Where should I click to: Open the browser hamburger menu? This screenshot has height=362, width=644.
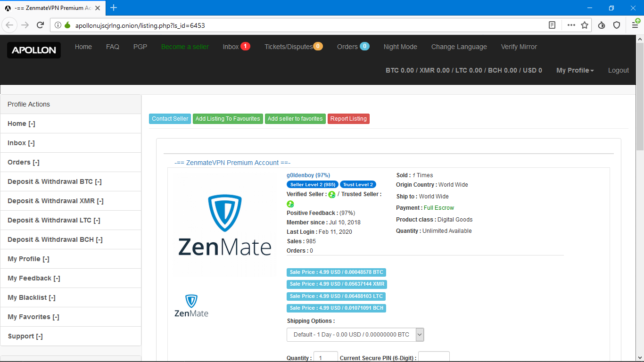[636, 25]
